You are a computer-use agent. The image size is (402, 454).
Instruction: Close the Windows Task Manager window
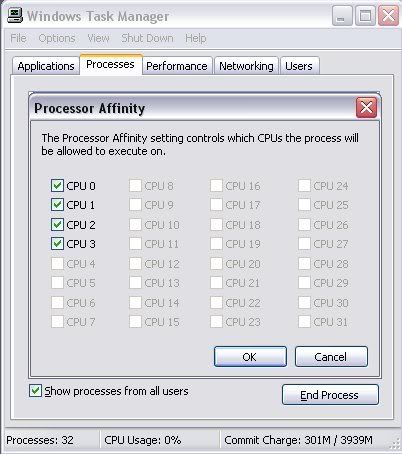click(x=388, y=15)
